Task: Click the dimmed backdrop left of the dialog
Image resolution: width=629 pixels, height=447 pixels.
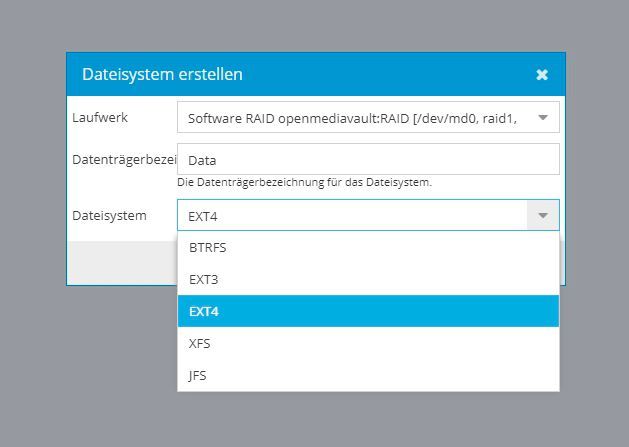Action: pos(32,200)
